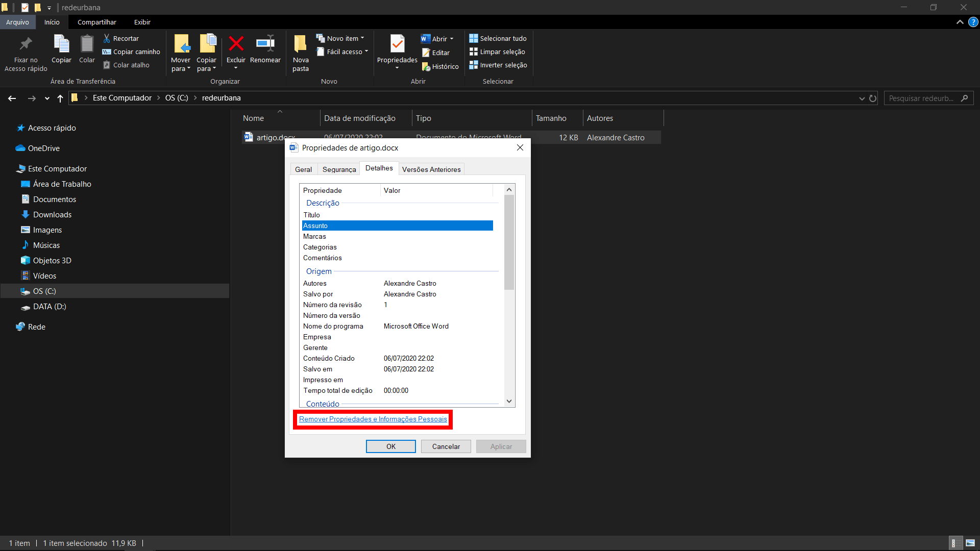Click the refresh icon next to address bar
This screenshot has width=980, height=551.
[x=873, y=98]
